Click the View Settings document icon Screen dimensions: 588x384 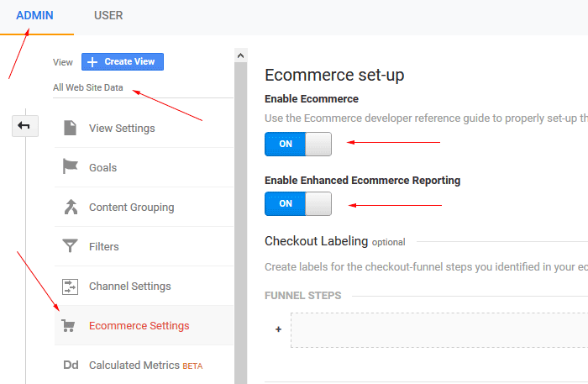pyautogui.click(x=70, y=128)
